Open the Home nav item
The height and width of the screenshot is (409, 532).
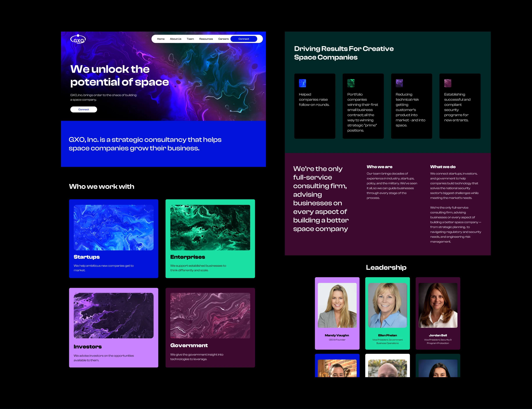tap(161, 39)
